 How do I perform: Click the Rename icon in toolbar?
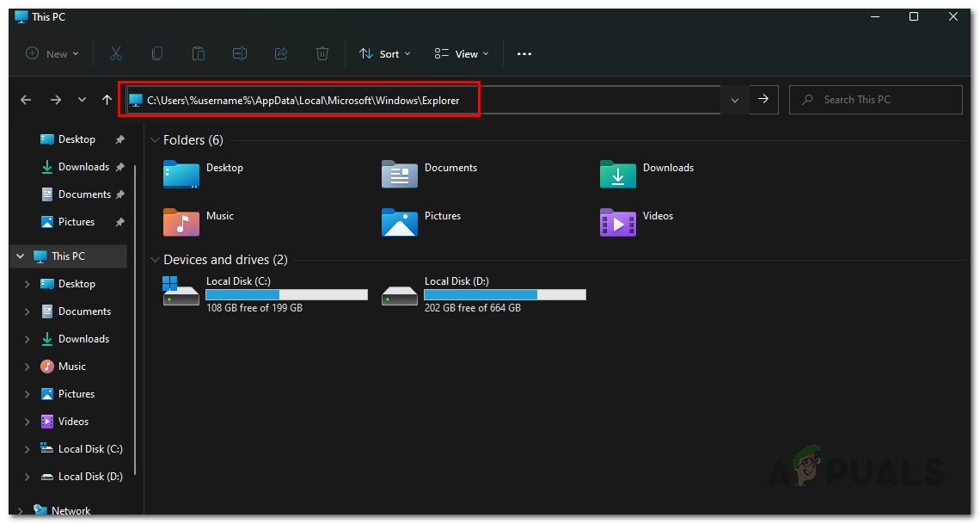click(240, 53)
